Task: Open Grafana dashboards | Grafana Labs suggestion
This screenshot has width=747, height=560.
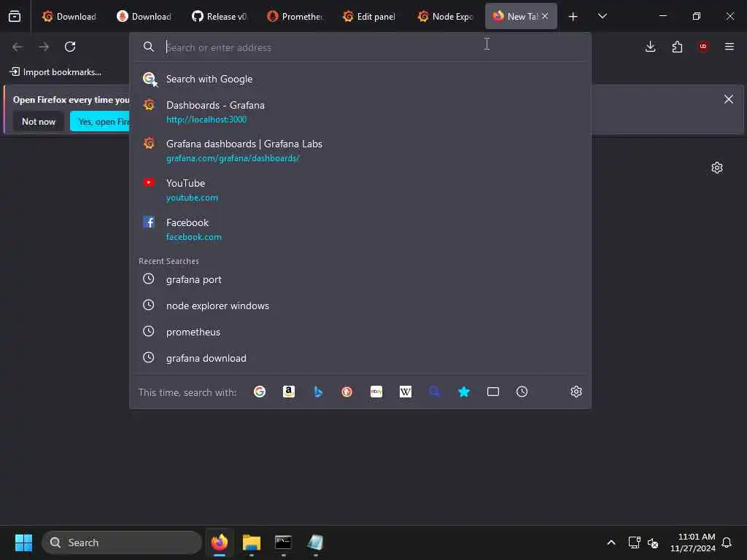Action: (360, 150)
